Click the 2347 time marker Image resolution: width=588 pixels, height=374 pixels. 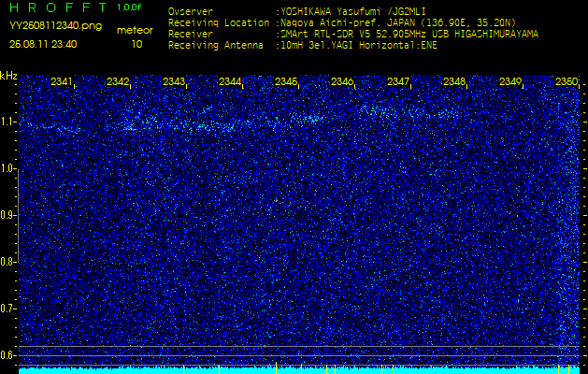(398, 81)
